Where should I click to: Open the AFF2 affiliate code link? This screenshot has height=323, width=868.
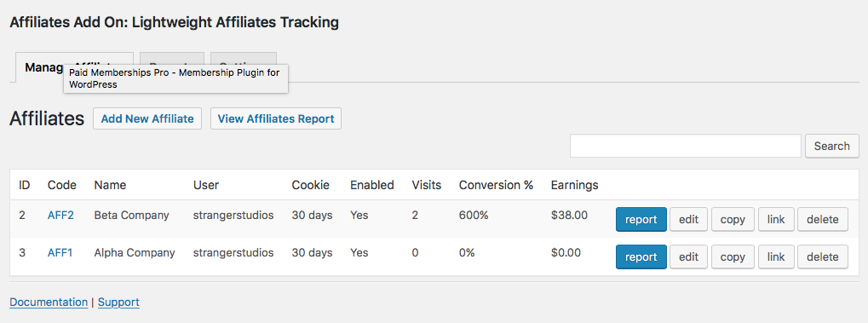click(x=60, y=215)
